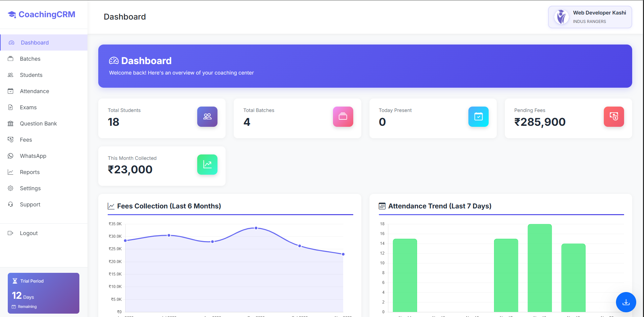
Task: Click the floating download button
Action: pyautogui.click(x=625, y=302)
